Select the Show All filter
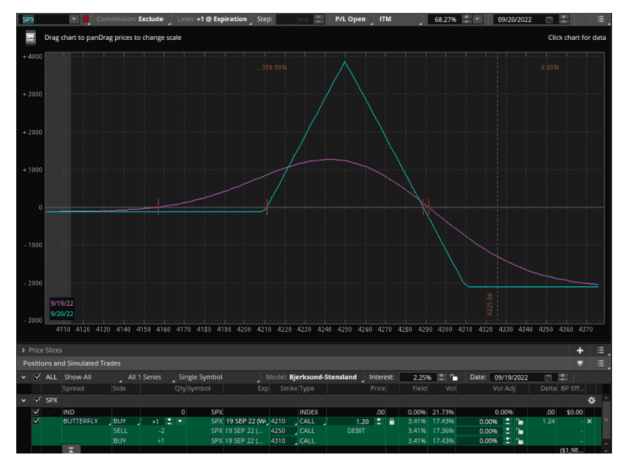The width and height of the screenshot is (625, 465). (x=92, y=377)
